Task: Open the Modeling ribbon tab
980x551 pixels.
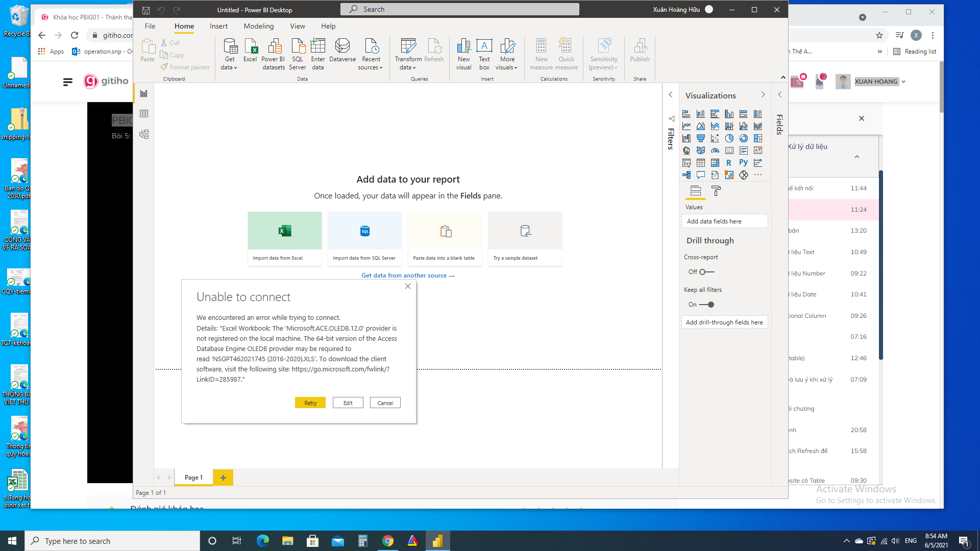Action: (x=259, y=26)
